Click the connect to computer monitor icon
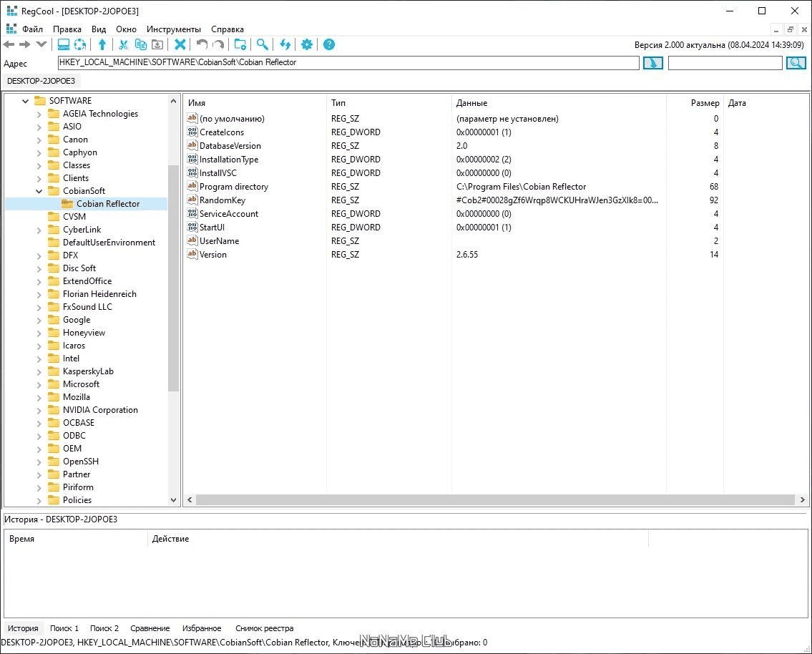Viewport: 812px width, 654px height. pyautogui.click(x=64, y=44)
